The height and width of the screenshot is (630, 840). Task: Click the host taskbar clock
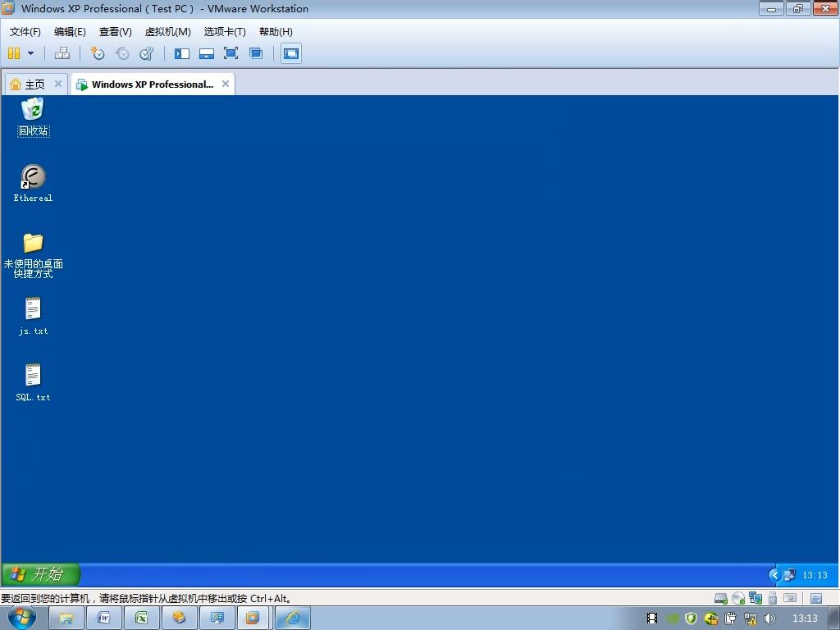coord(805,619)
